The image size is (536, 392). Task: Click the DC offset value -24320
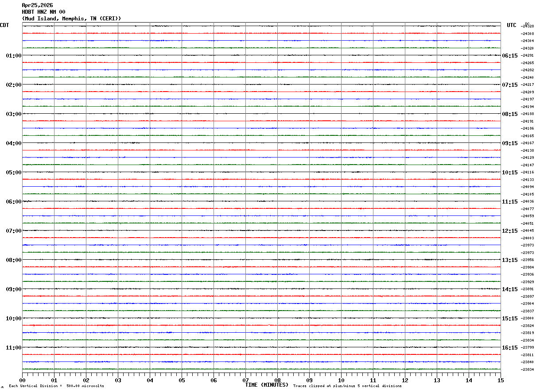coord(528,48)
